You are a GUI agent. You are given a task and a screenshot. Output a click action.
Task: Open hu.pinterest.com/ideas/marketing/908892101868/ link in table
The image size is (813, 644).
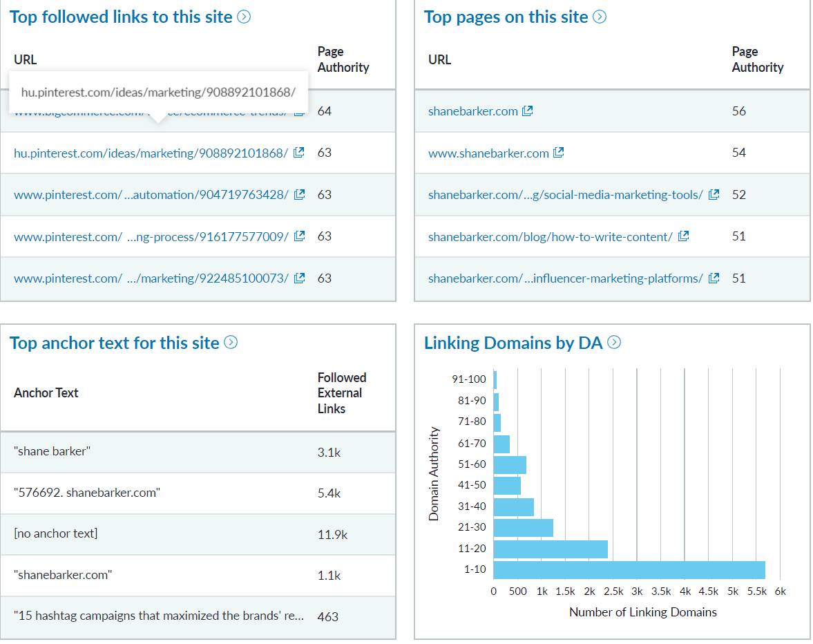(x=151, y=153)
